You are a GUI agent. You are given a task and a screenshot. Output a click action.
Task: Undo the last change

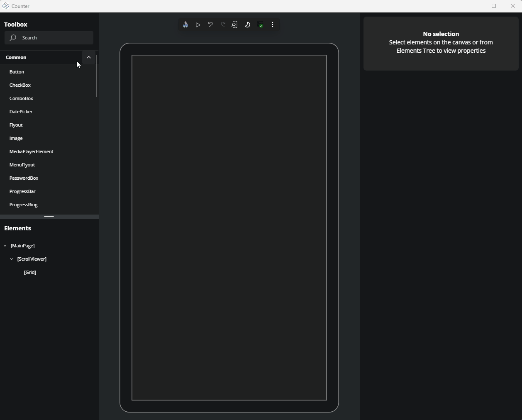(210, 25)
